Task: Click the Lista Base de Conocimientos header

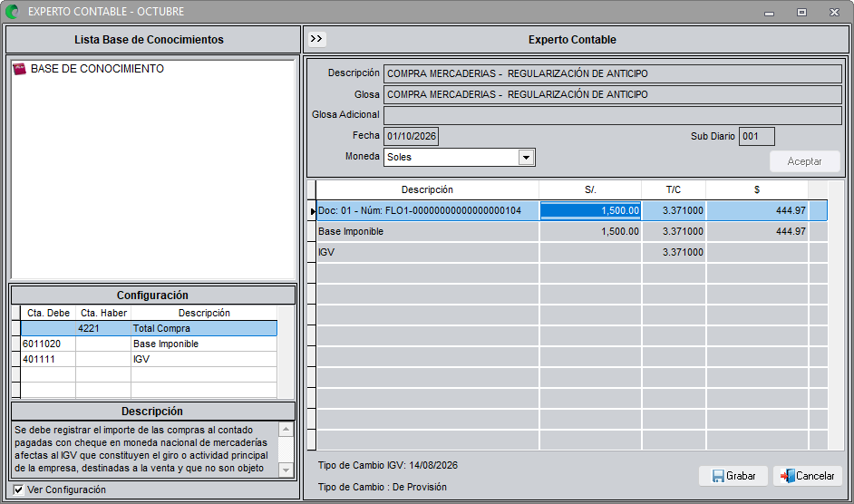Action: coord(150,40)
